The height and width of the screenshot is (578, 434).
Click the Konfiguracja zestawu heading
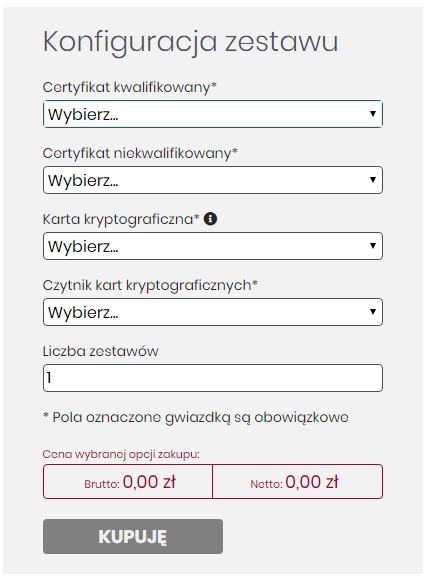point(191,42)
